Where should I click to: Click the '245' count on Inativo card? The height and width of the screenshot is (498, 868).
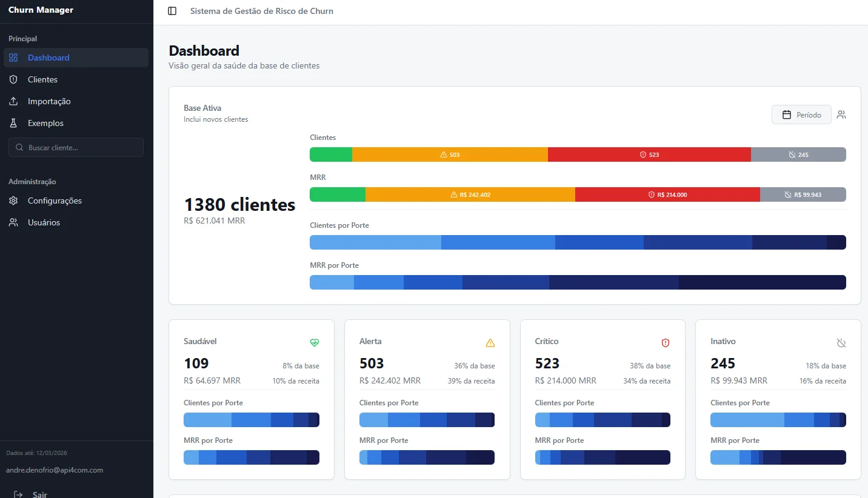pyautogui.click(x=723, y=364)
